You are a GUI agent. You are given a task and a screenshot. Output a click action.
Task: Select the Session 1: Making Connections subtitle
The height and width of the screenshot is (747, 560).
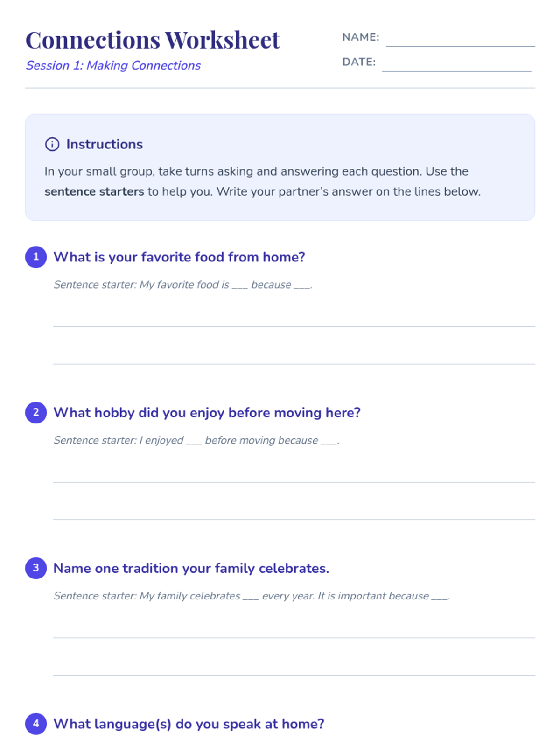(113, 65)
